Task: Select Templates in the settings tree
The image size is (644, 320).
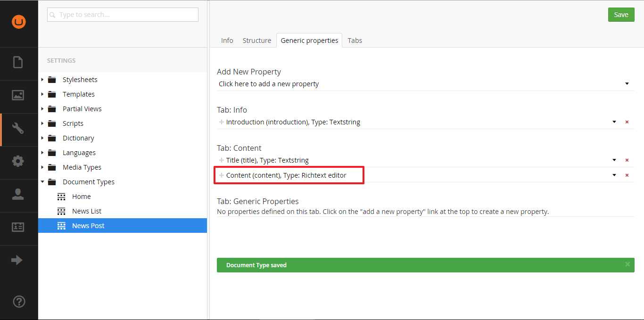Action: pos(79,94)
